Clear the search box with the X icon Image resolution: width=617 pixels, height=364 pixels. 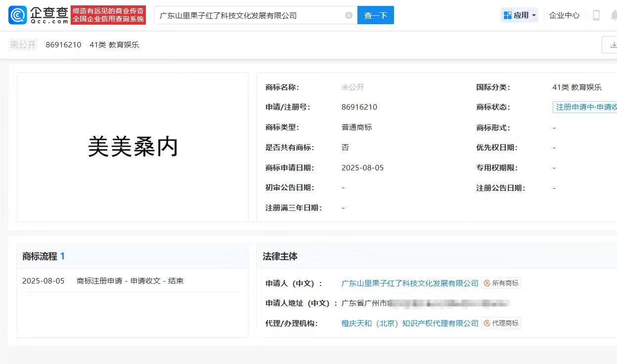tap(349, 15)
